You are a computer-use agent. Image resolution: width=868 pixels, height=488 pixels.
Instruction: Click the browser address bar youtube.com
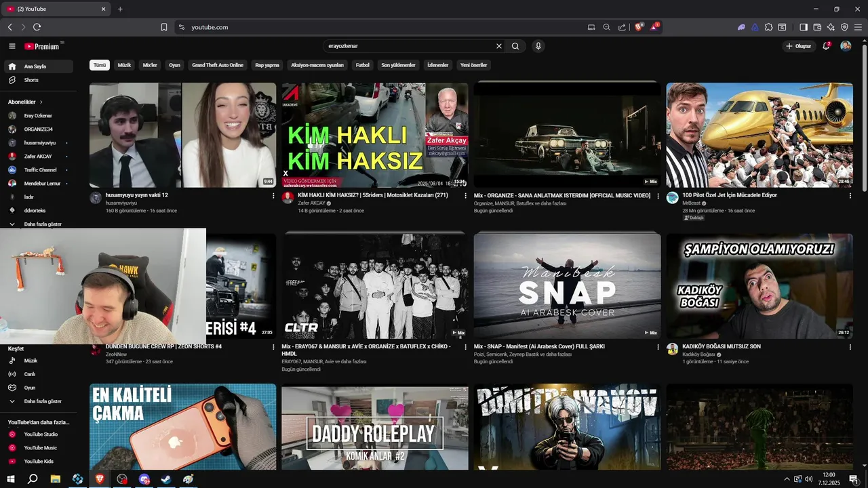tap(210, 27)
